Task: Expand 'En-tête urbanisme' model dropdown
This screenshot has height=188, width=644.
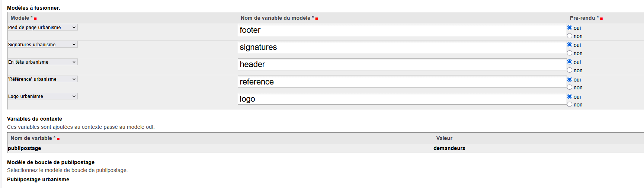Action: pyautogui.click(x=42, y=62)
